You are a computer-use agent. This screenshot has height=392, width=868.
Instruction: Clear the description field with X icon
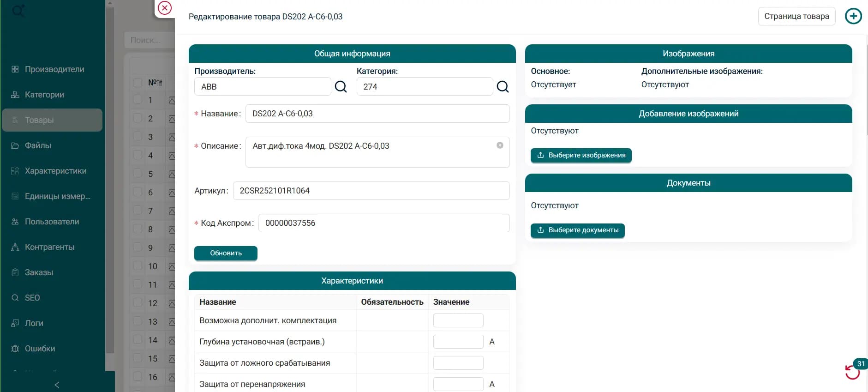500,145
